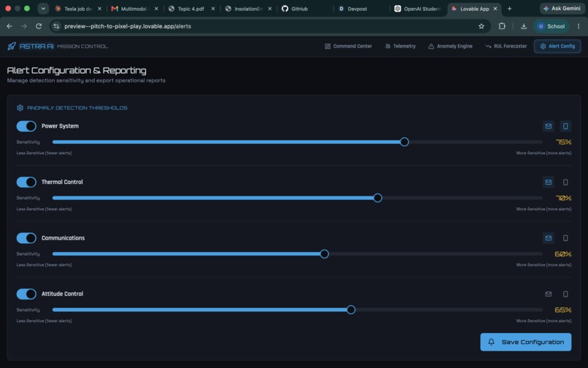Click the gear icon beside Anomaly Detection Thresholds
588x368 pixels.
click(20, 108)
